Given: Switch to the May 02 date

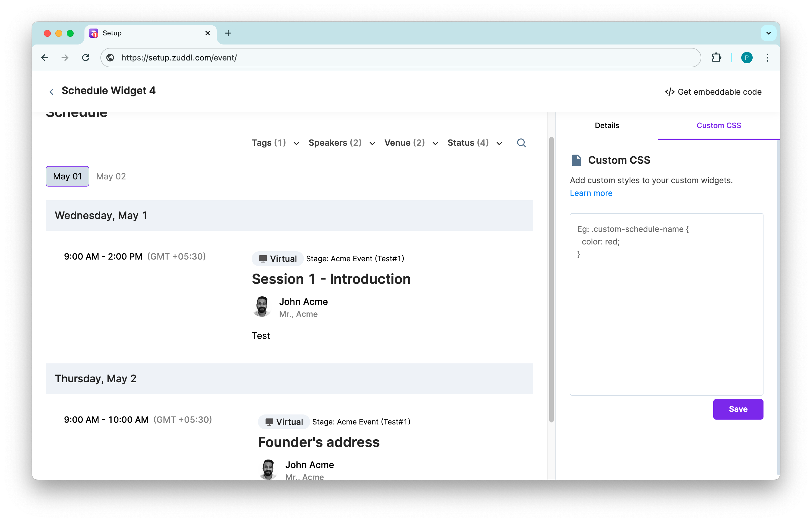Looking at the screenshot, I should [x=111, y=176].
